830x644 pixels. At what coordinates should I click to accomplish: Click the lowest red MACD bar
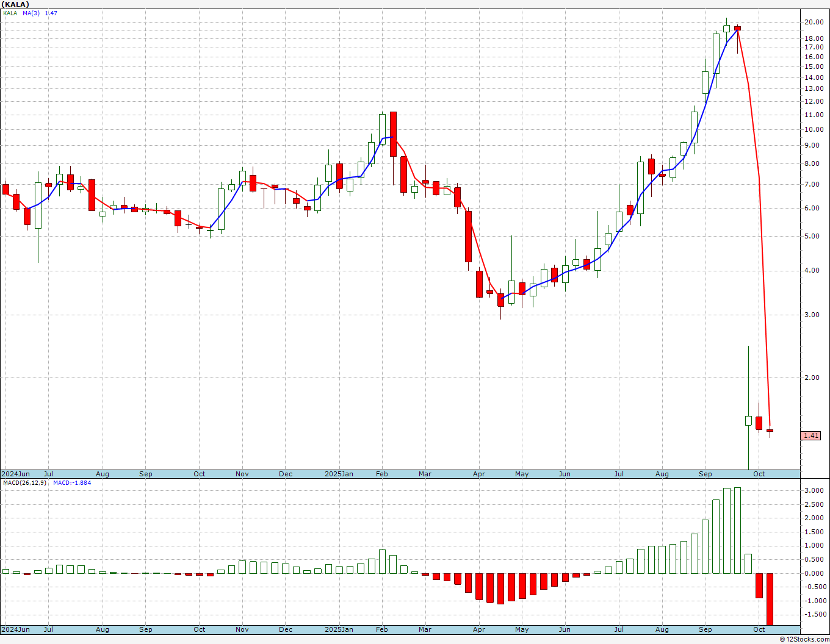click(770, 599)
